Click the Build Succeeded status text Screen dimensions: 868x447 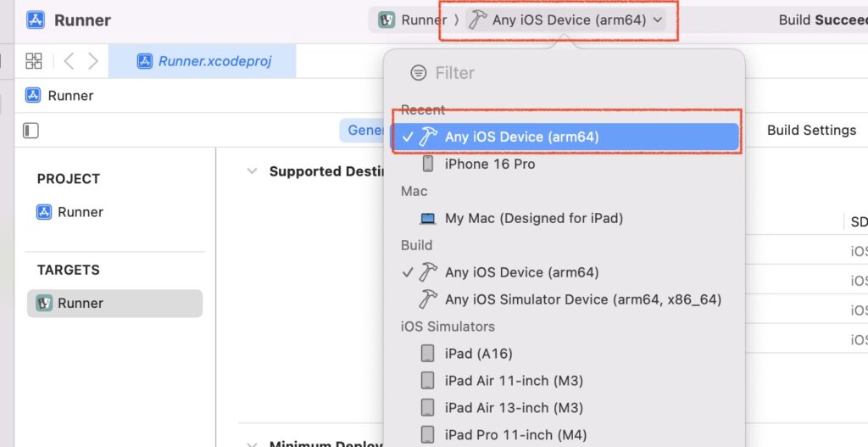click(x=823, y=20)
